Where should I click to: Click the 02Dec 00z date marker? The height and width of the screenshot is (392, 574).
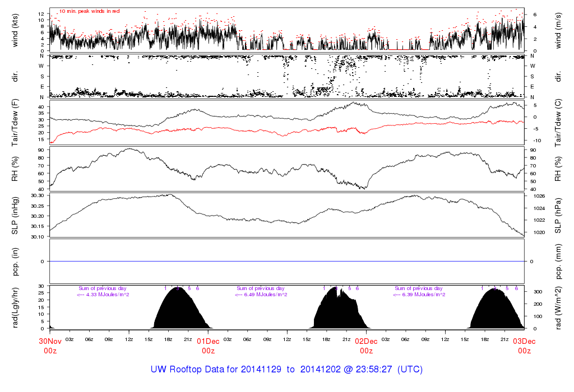click(366, 346)
